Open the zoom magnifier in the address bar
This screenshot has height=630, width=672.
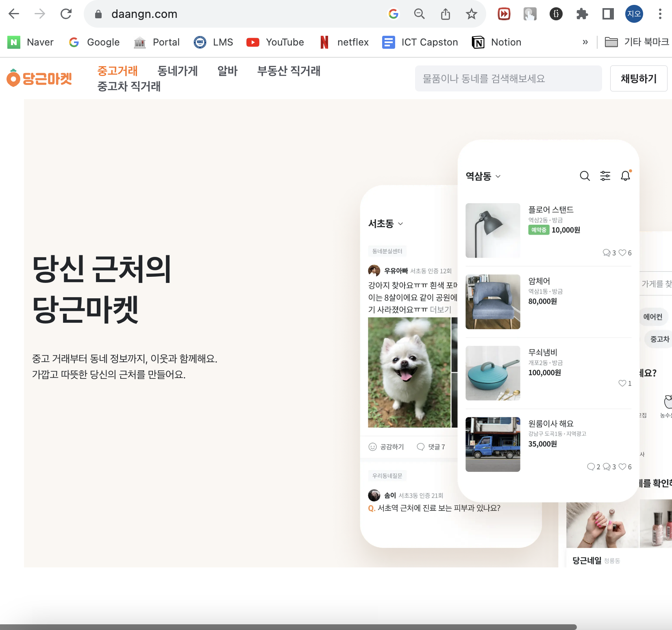420,14
